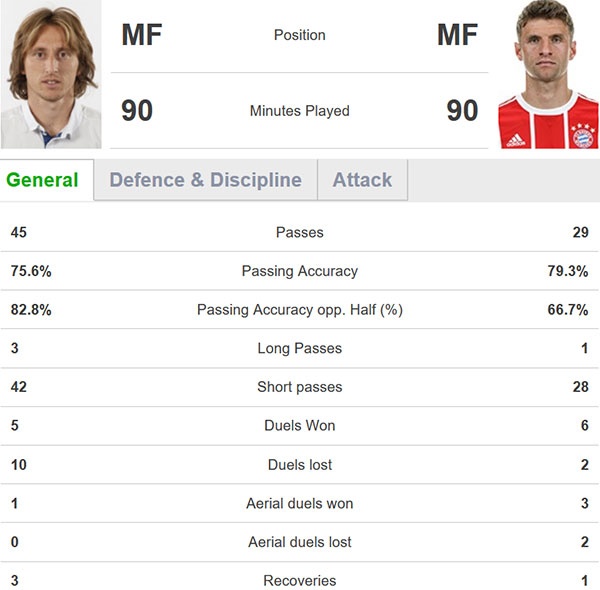
Task: Click the left player's MF position
Action: coord(141,35)
